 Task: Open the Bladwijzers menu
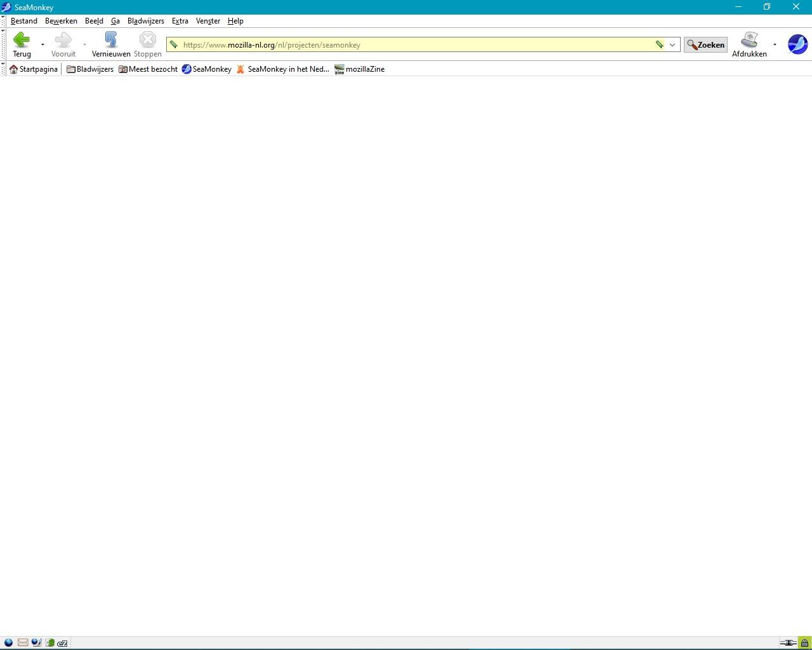pyautogui.click(x=145, y=20)
